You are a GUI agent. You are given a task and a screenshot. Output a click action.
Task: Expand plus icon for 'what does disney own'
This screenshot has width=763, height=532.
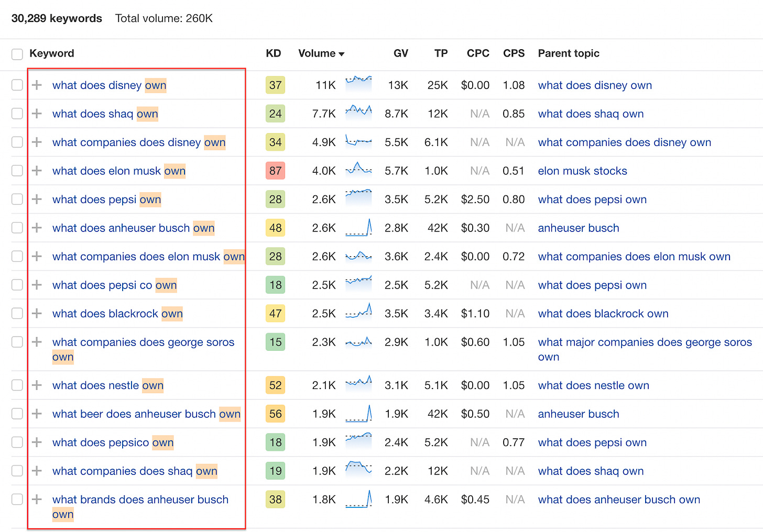pos(37,85)
